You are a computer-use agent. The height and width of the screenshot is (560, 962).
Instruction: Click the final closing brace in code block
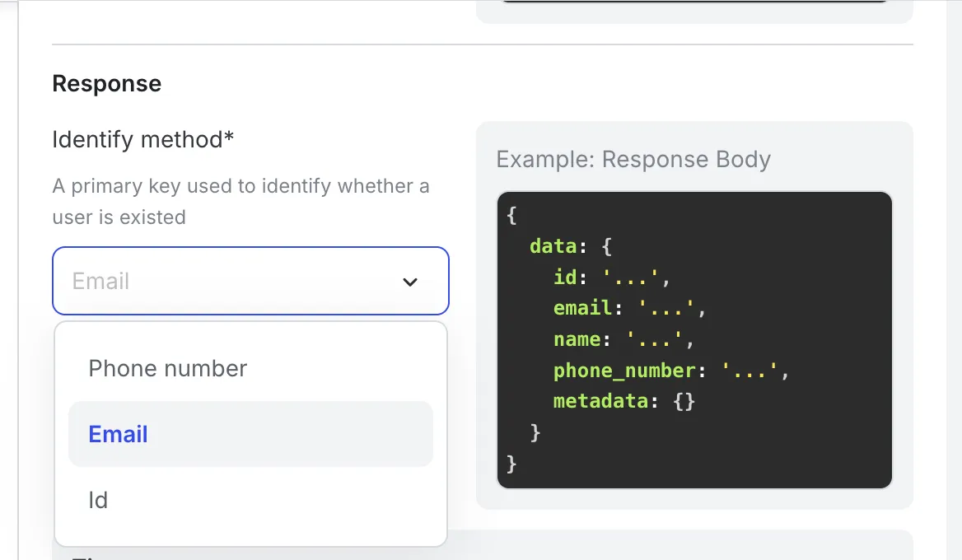click(x=511, y=464)
